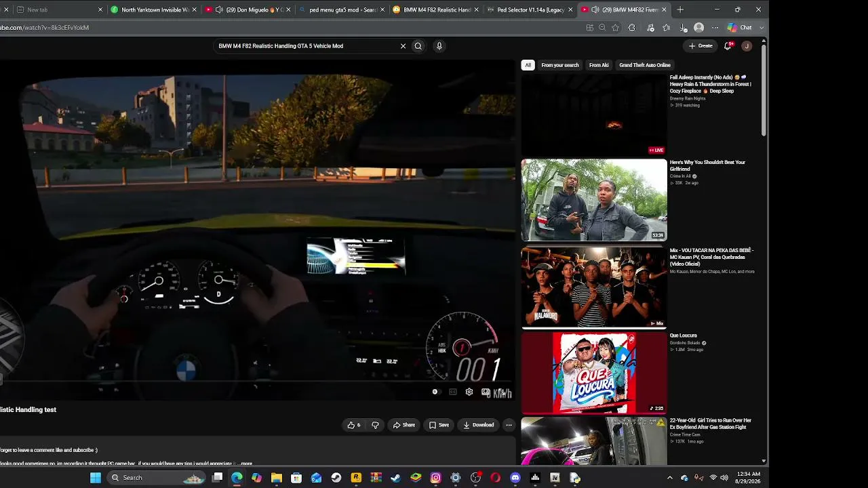868x488 pixels.
Task: Select the 'All' filter chip
Action: pyautogui.click(x=528, y=65)
